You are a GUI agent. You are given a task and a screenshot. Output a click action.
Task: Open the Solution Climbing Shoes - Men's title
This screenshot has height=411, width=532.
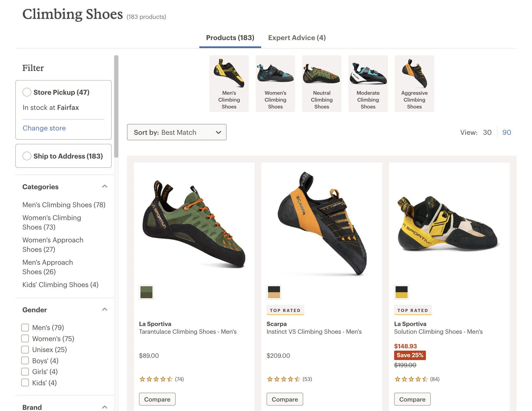[x=438, y=332]
